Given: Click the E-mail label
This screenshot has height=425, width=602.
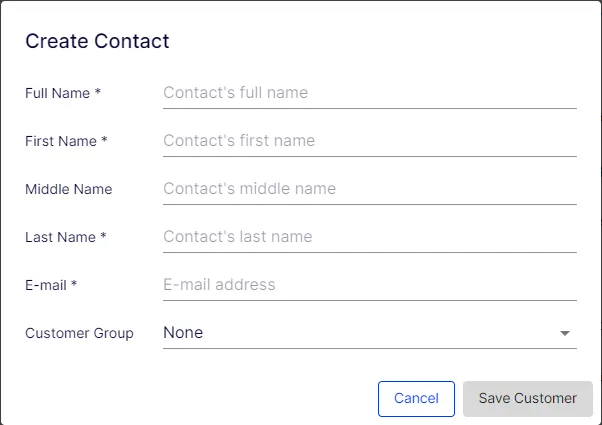Looking at the screenshot, I should tap(46, 285).
